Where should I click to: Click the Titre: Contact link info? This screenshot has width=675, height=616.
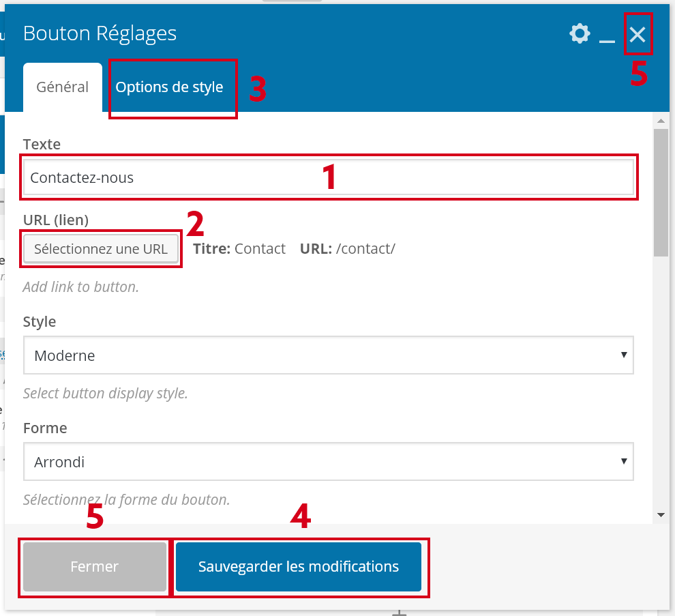[x=239, y=249]
